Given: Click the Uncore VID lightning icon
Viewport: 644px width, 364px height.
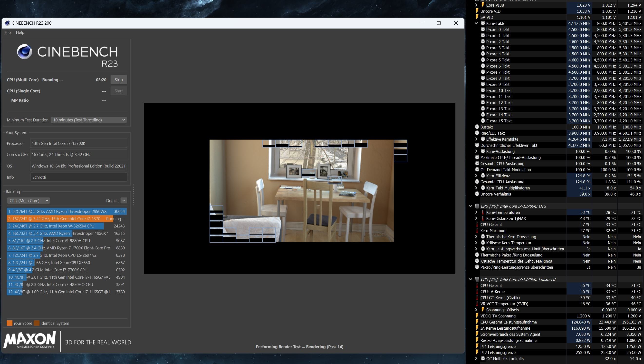Looking at the screenshot, I should (477, 11).
